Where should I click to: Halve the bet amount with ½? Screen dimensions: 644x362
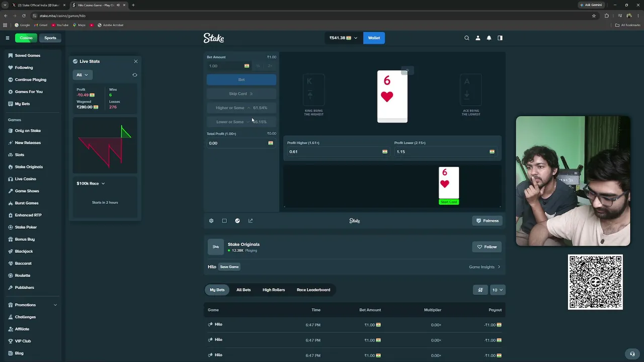point(258,66)
